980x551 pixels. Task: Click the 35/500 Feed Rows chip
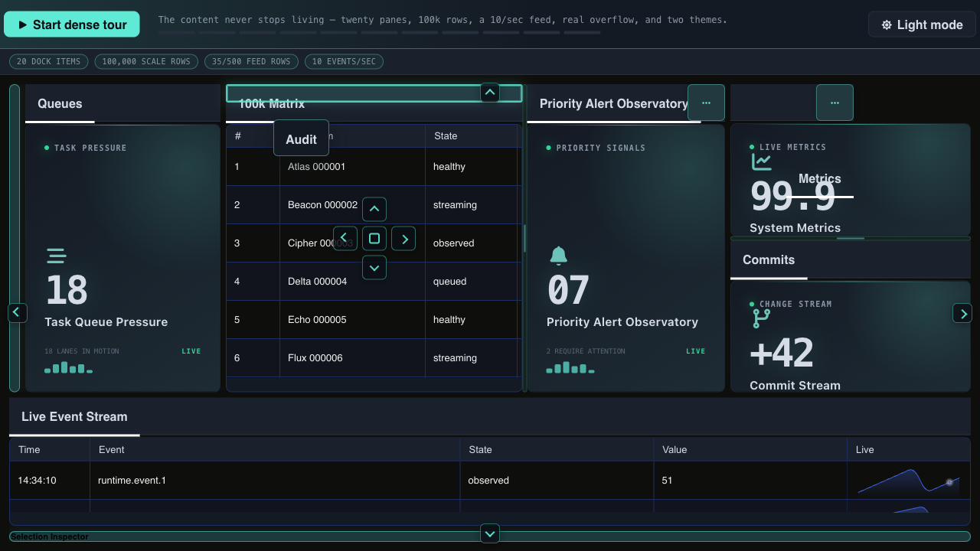tap(251, 61)
